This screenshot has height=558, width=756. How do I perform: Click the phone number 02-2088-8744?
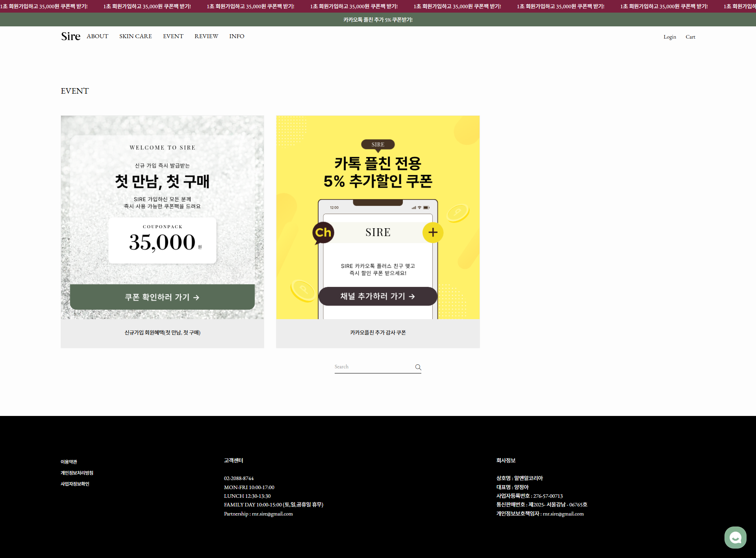point(239,479)
